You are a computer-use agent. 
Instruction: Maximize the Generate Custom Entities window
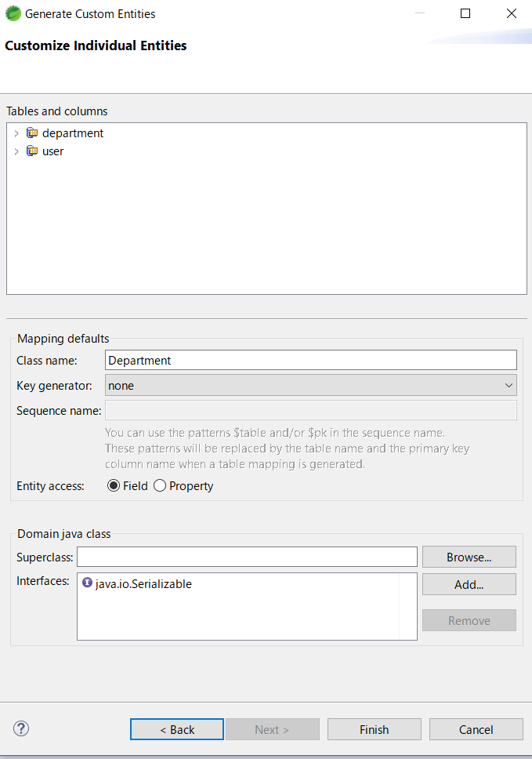[x=465, y=13]
